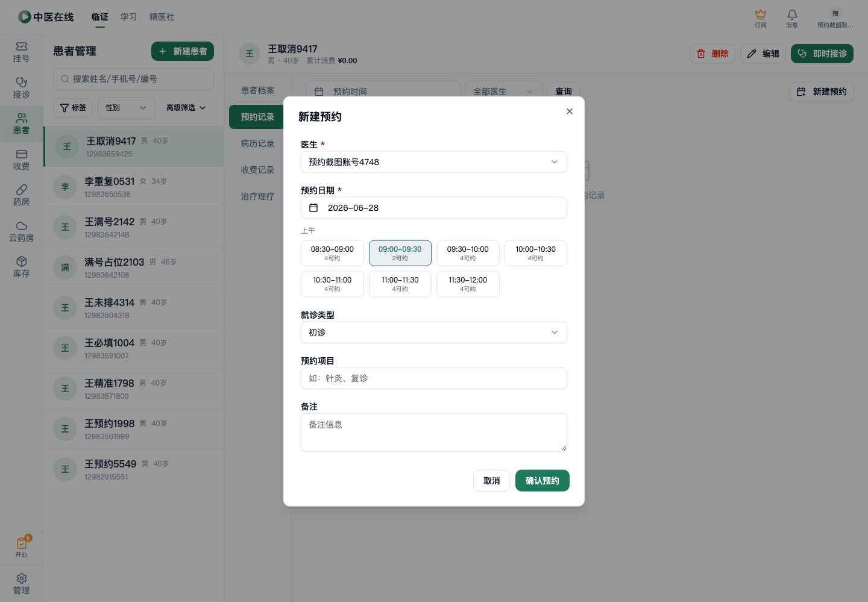The image size is (868, 603).
Task: Open the 标签 tag filter
Action: 73,108
